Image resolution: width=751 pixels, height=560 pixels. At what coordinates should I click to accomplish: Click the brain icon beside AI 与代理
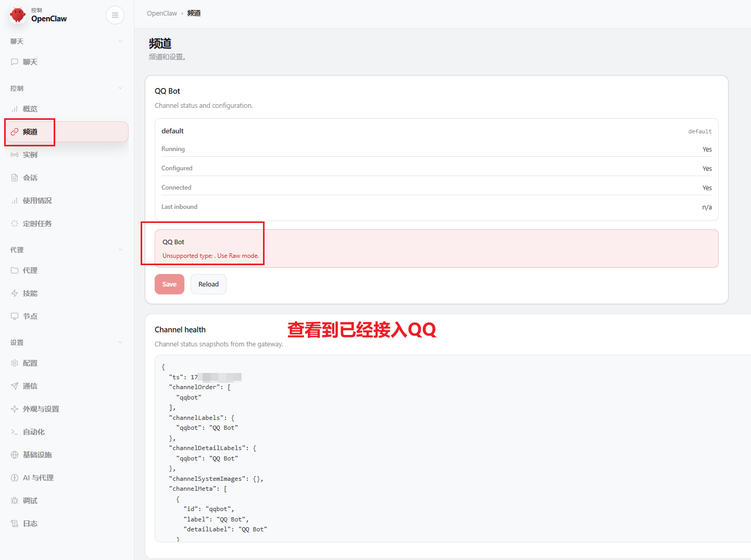(x=15, y=478)
